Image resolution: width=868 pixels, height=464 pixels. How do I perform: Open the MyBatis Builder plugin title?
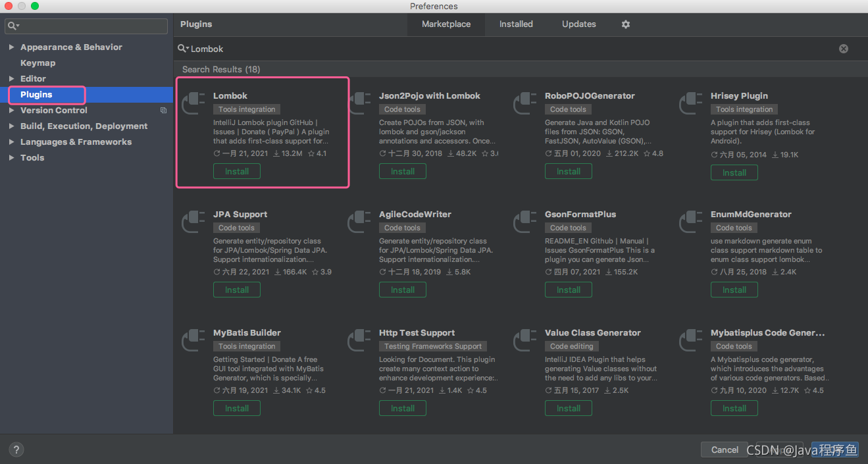pyautogui.click(x=247, y=333)
